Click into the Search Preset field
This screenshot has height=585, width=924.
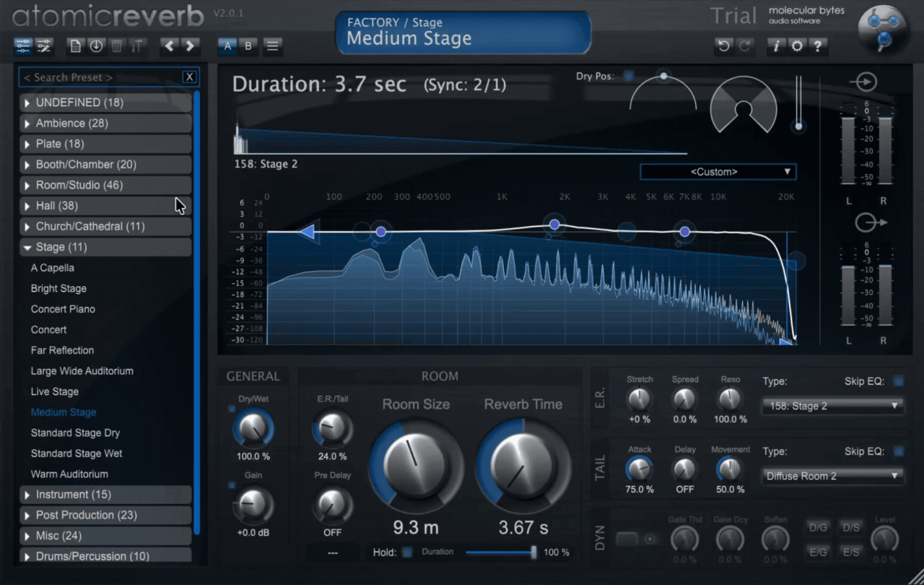pos(101,77)
